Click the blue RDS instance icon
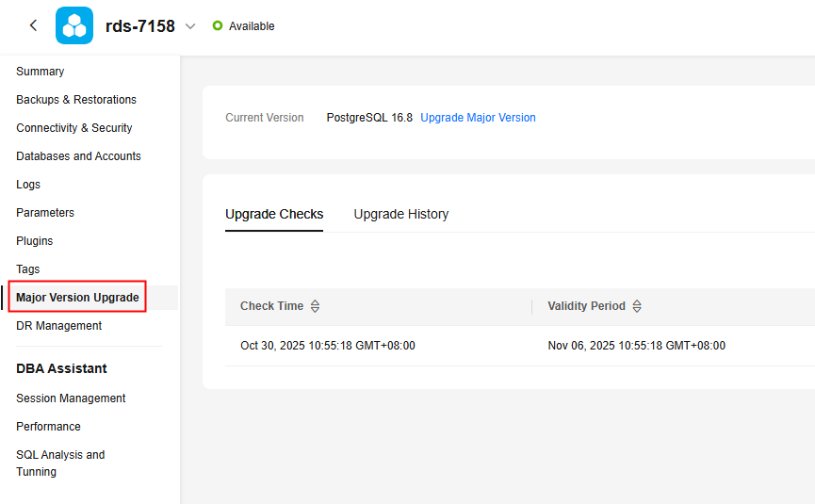815x504 pixels. click(x=74, y=25)
